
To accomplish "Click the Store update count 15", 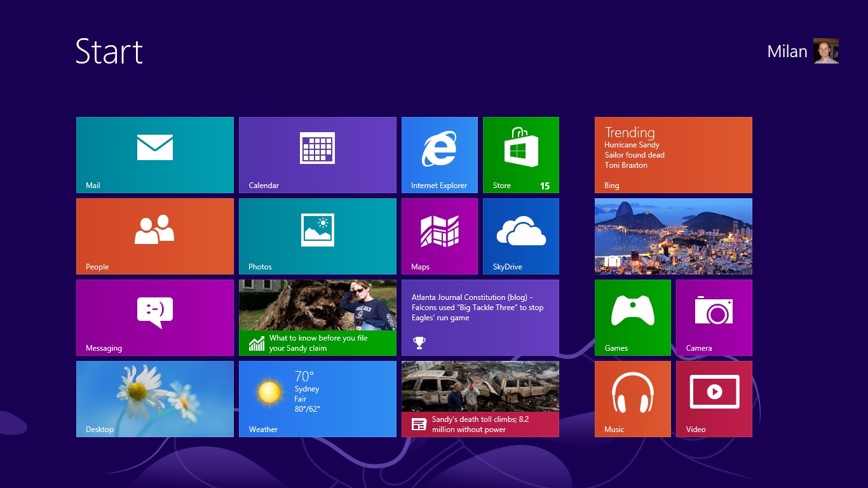I will (545, 186).
